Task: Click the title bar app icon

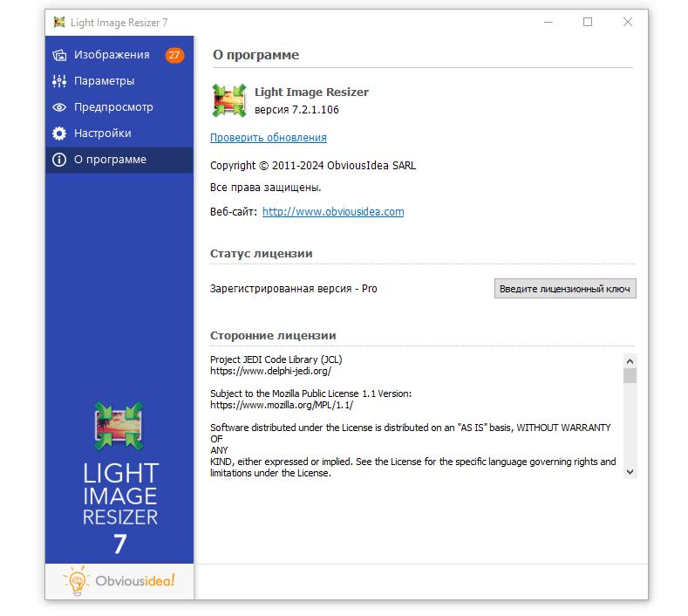Action: [x=59, y=22]
